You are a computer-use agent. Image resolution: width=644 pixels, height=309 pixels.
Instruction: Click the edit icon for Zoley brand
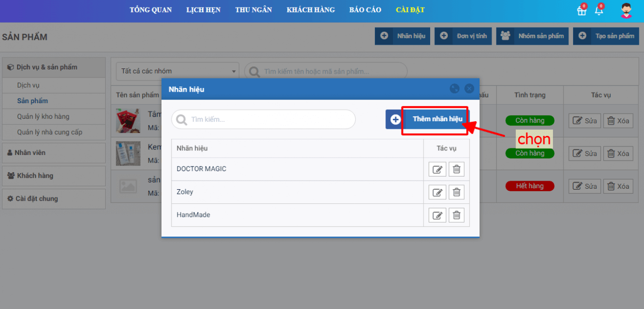pyautogui.click(x=437, y=192)
